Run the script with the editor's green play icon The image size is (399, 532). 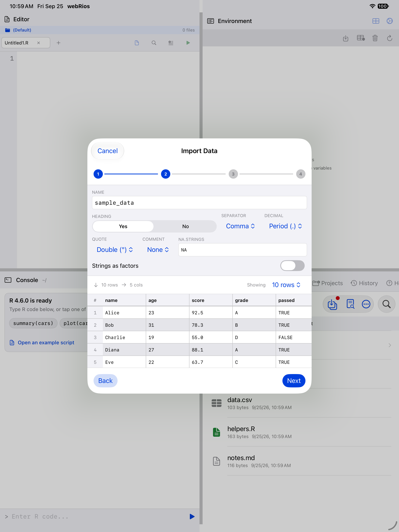[x=188, y=43]
